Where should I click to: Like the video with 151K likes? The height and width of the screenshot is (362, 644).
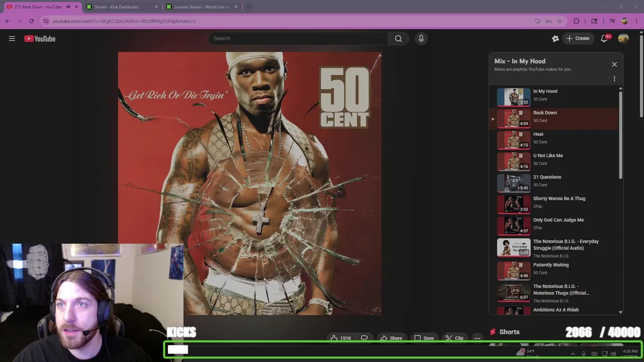pyautogui.click(x=341, y=338)
